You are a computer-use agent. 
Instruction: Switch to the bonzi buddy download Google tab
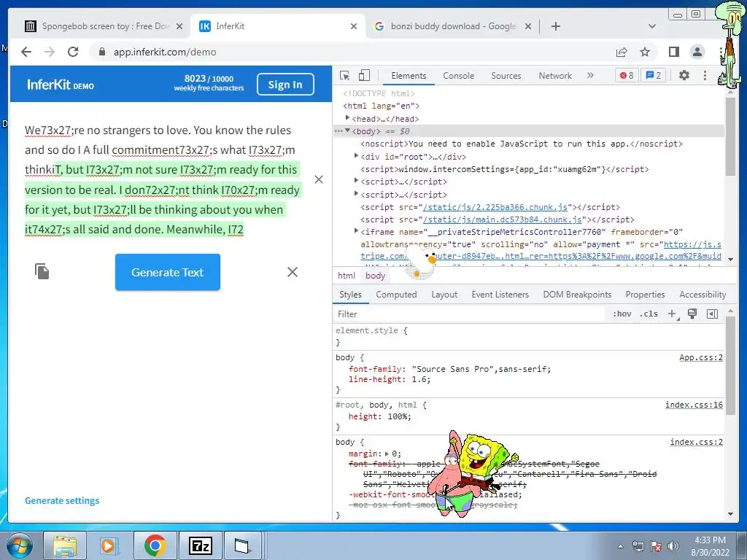pyautogui.click(x=454, y=26)
